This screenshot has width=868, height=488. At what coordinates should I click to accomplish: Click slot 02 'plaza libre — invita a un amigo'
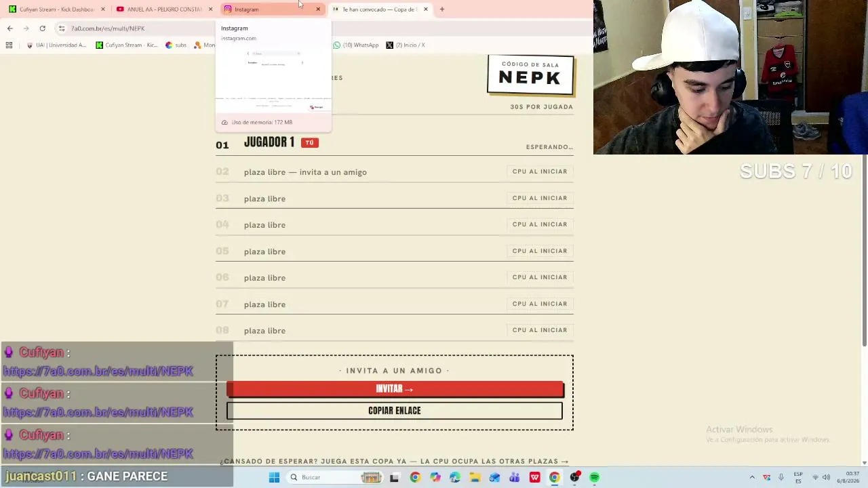[395, 172]
